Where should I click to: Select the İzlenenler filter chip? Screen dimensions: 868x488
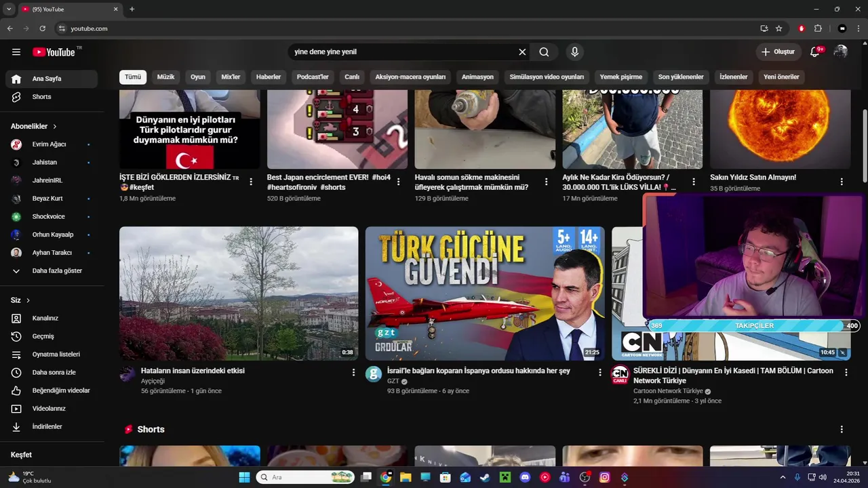pyautogui.click(x=734, y=77)
